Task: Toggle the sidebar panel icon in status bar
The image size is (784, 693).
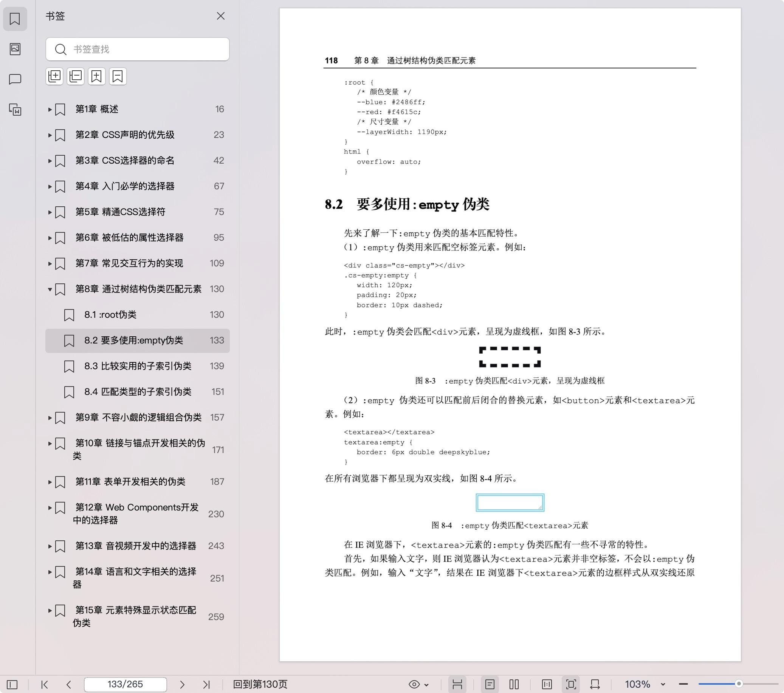Action: [12, 684]
